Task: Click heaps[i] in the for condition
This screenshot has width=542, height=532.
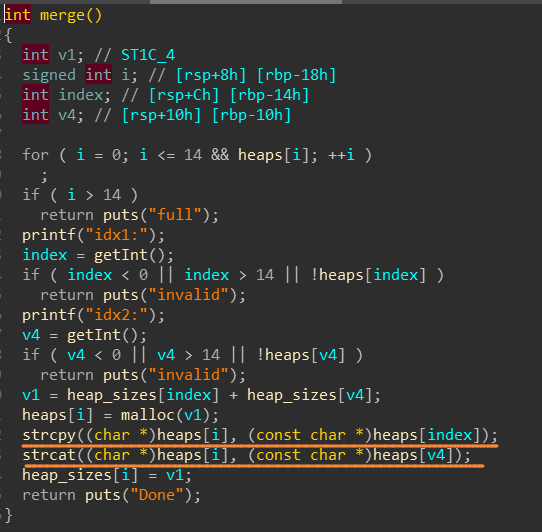Action: [x=273, y=155]
